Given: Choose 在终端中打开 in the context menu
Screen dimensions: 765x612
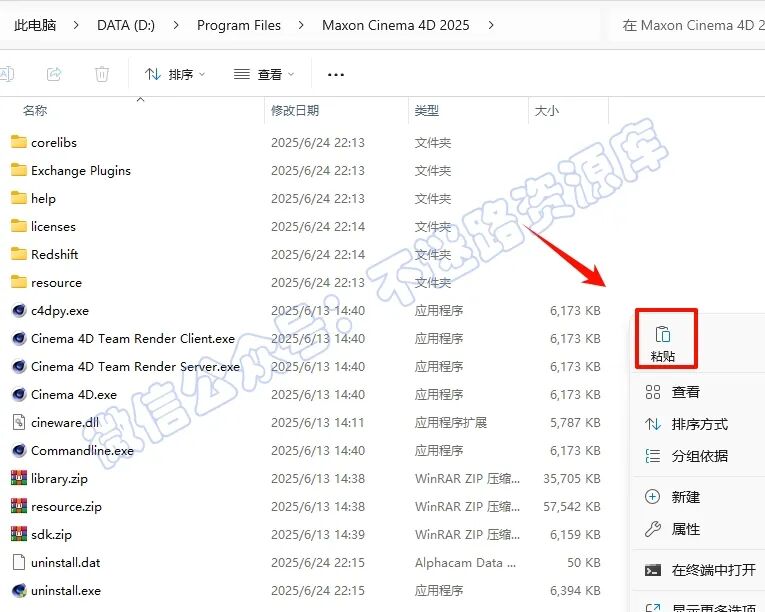Looking at the screenshot, I should tap(700, 570).
